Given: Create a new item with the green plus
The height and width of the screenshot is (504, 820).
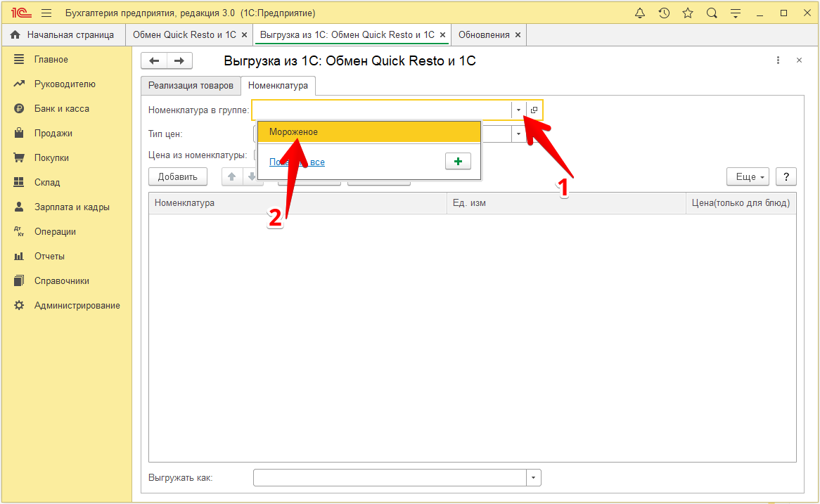Looking at the screenshot, I should coord(458,162).
